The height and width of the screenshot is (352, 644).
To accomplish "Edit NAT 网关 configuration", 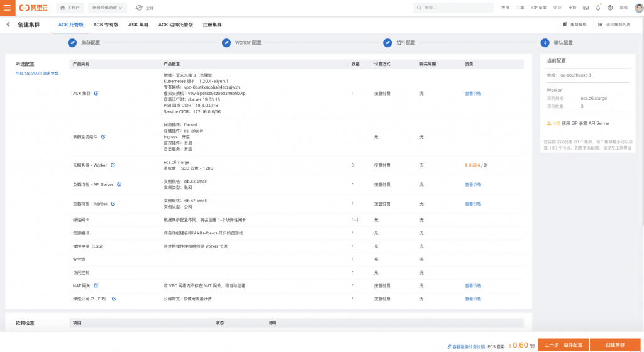I will pyautogui.click(x=96, y=285).
